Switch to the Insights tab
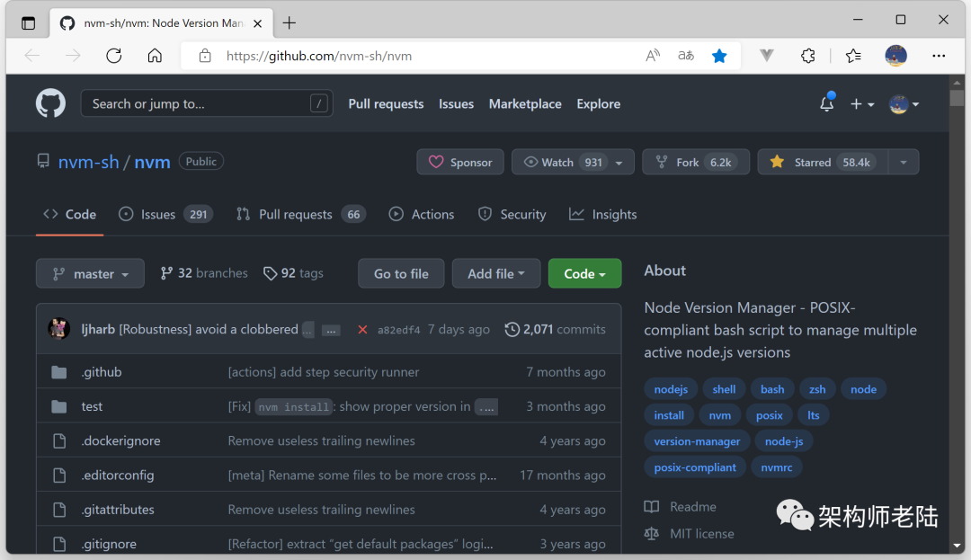Viewport: 971px width, 560px height. tap(602, 214)
